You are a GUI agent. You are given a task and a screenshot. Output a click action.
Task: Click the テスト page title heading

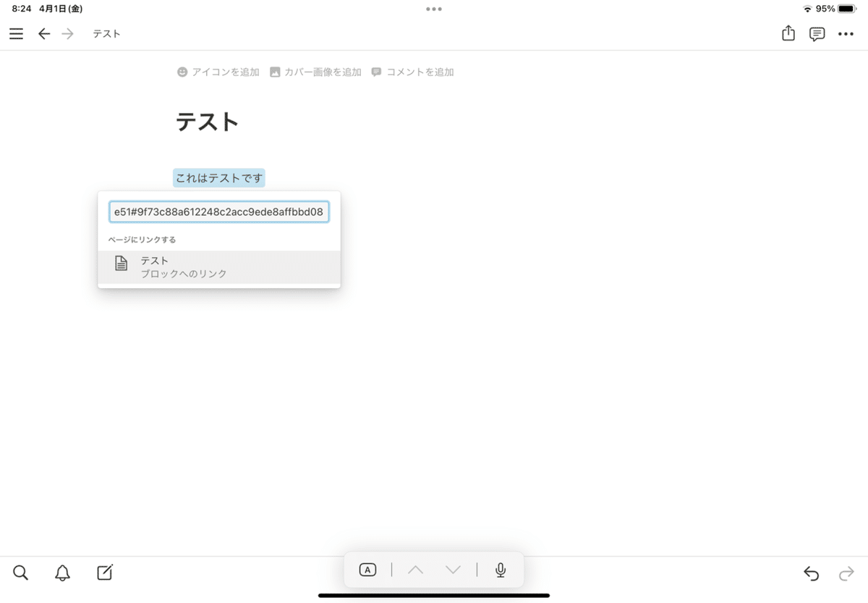tap(208, 122)
